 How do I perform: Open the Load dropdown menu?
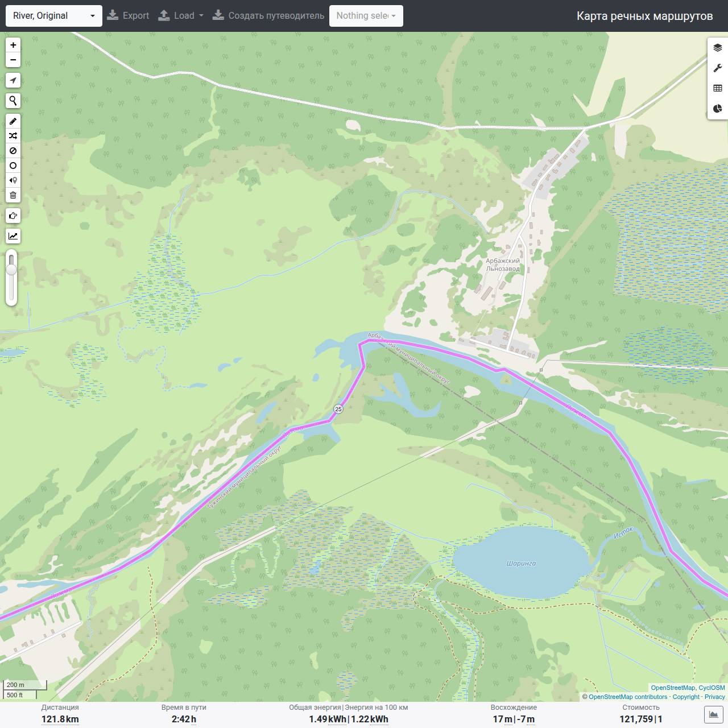(x=181, y=16)
